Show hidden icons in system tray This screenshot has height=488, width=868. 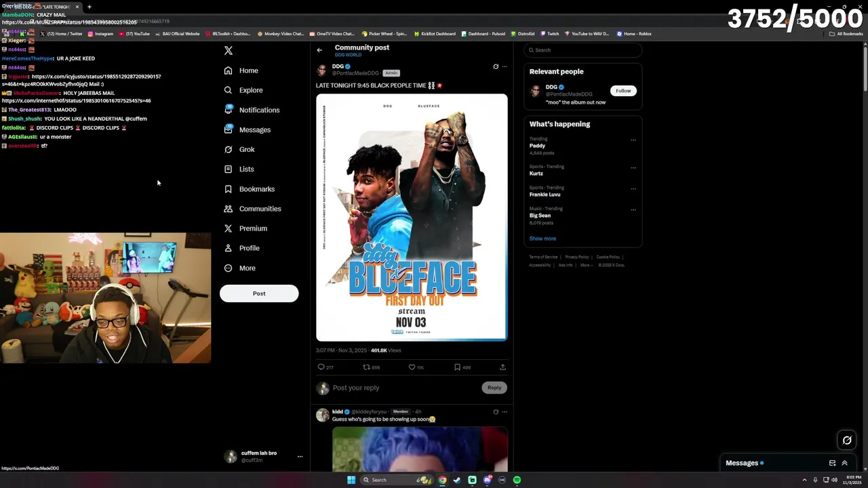804,480
